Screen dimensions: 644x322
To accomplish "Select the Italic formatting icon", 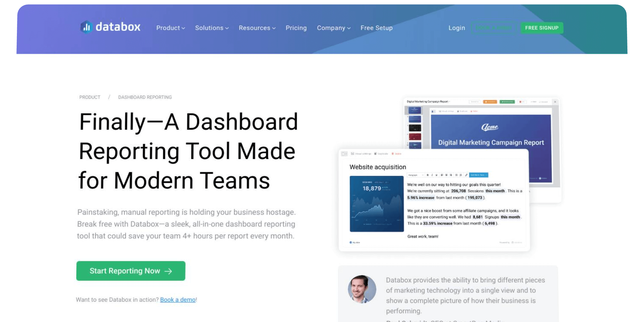I will 432,175.
